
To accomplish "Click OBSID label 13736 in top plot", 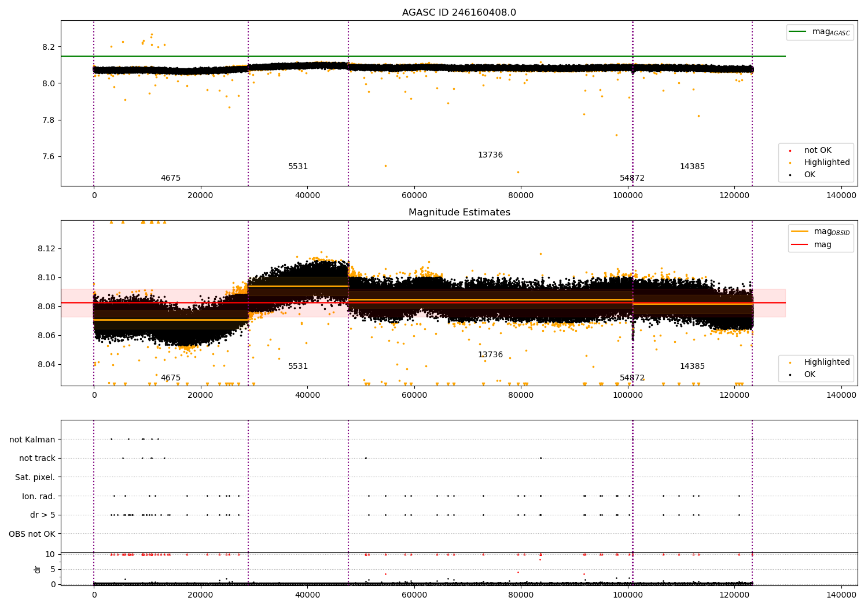I will (x=490, y=155).
